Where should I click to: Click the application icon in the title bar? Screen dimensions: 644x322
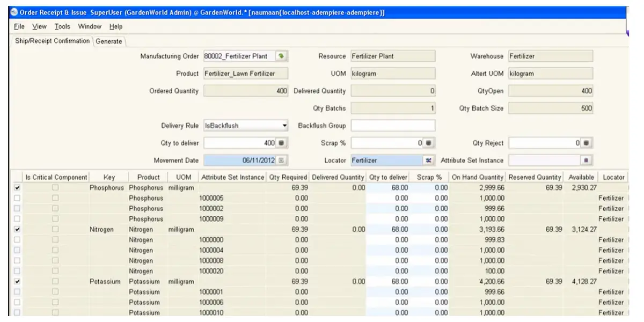click(x=14, y=12)
